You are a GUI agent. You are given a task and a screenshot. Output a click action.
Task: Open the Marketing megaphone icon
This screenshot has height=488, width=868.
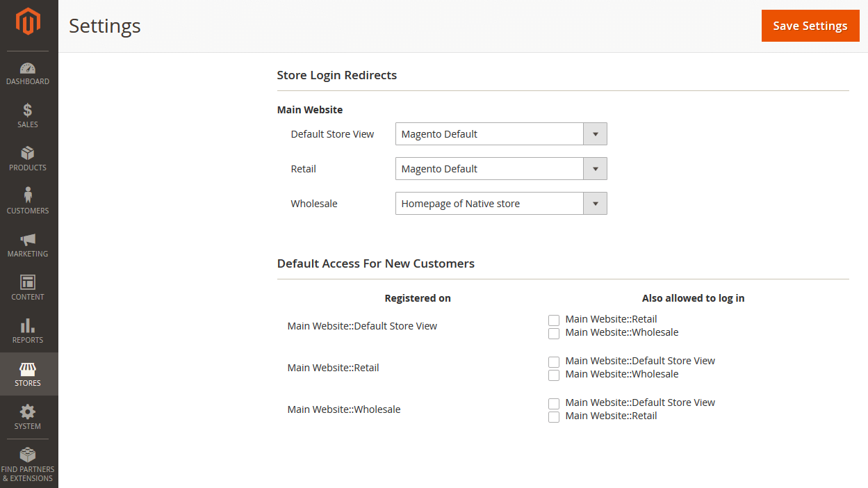click(28, 240)
